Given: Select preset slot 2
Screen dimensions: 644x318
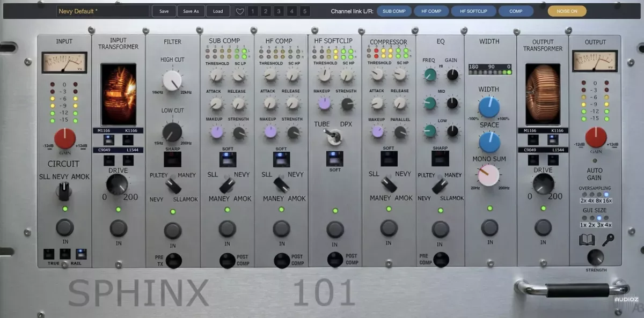Looking at the screenshot, I should click(266, 11).
